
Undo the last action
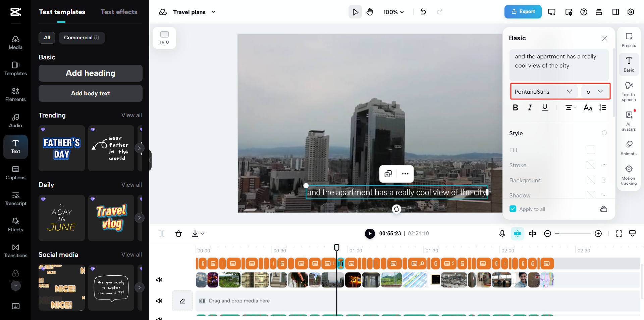(x=423, y=12)
